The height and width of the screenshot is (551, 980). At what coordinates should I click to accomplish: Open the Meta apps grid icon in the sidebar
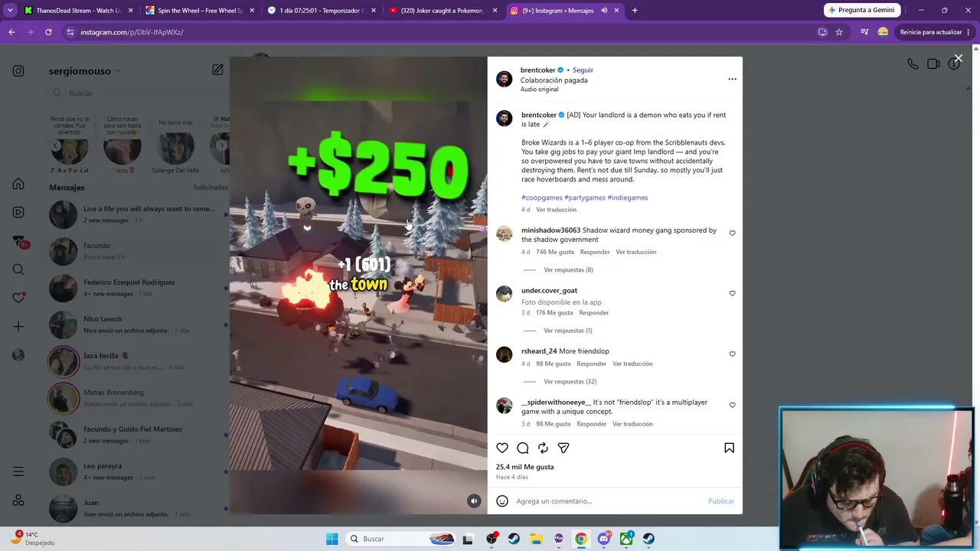[18, 500]
